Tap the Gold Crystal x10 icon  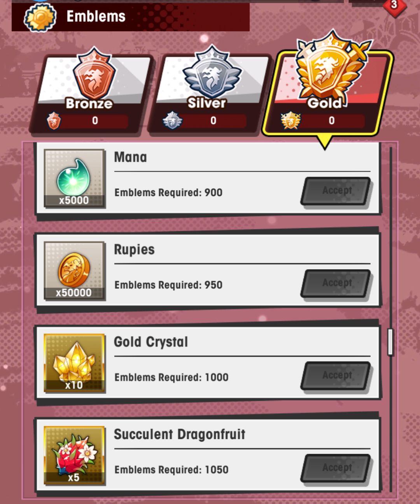click(x=74, y=363)
